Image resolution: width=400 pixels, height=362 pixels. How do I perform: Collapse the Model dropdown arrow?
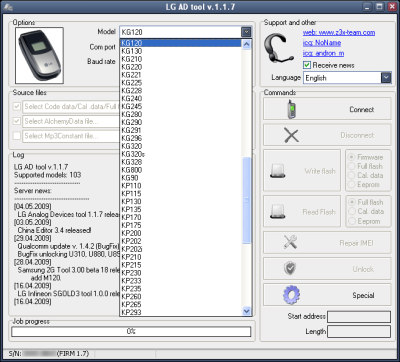click(246, 32)
